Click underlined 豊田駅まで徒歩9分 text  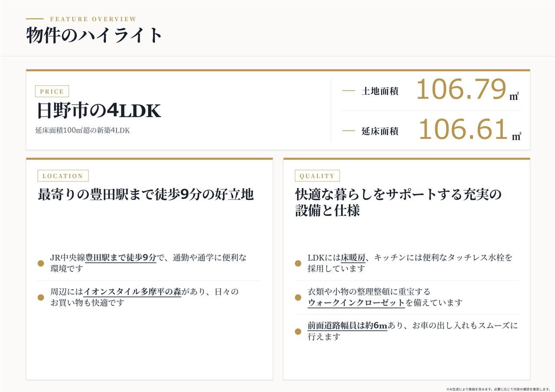121,258
